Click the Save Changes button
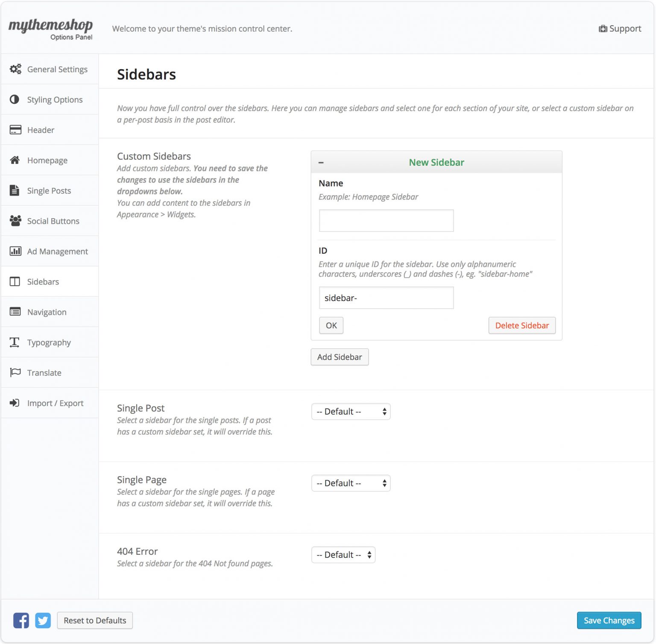 click(609, 620)
